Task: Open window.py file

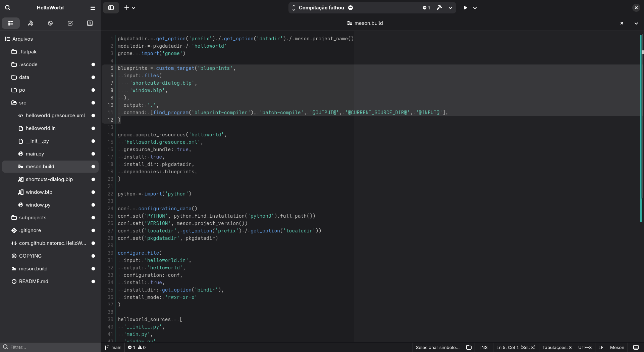Action: tap(50, 205)
